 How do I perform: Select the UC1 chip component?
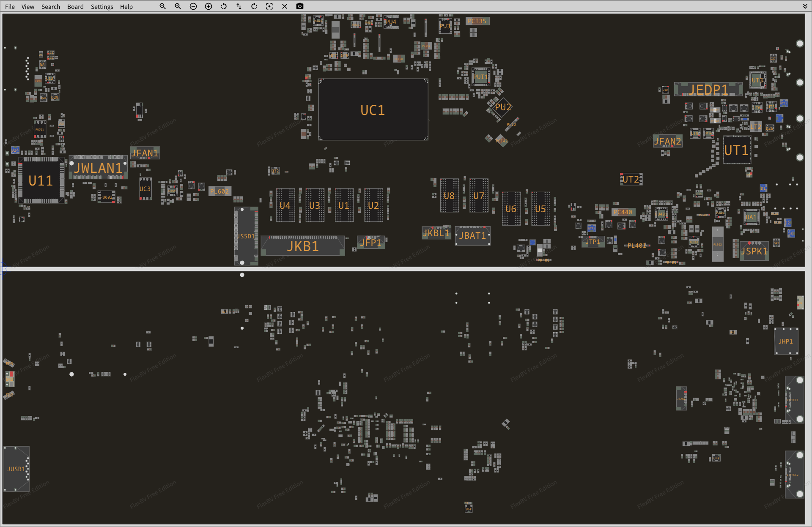click(x=373, y=110)
